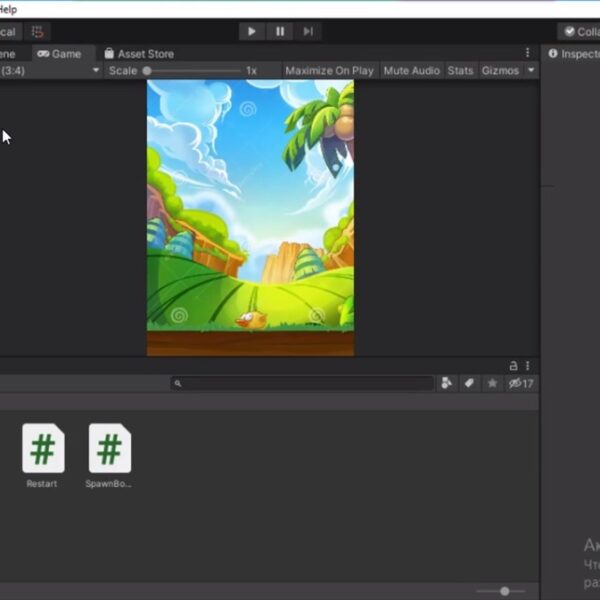Image resolution: width=600 pixels, height=600 pixels.
Task: Click the Asset Store bag icon
Action: tap(109, 53)
